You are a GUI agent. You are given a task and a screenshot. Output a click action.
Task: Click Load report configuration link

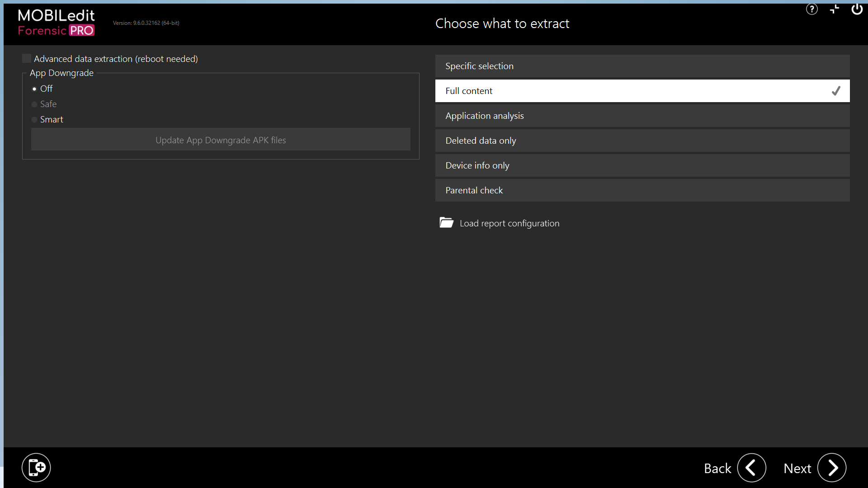click(x=509, y=223)
